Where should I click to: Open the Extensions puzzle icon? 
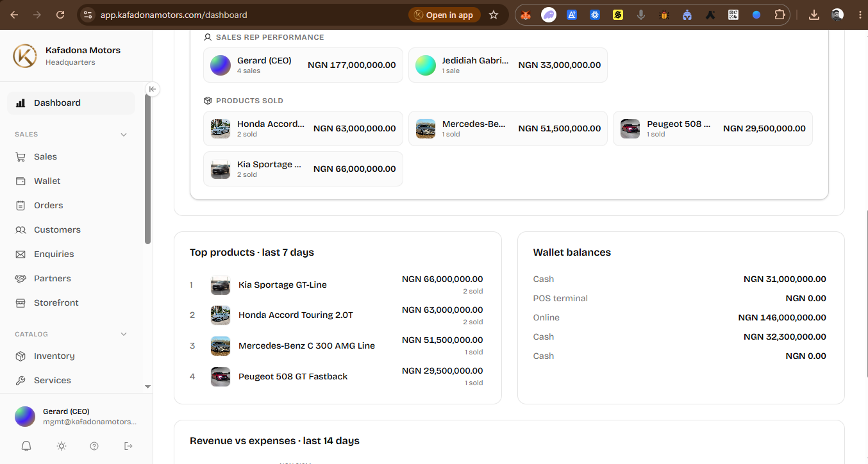tap(780, 15)
